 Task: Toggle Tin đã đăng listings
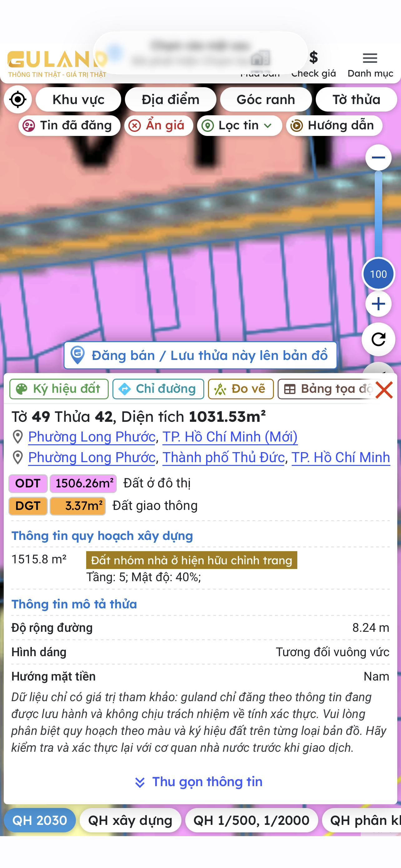(69, 126)
